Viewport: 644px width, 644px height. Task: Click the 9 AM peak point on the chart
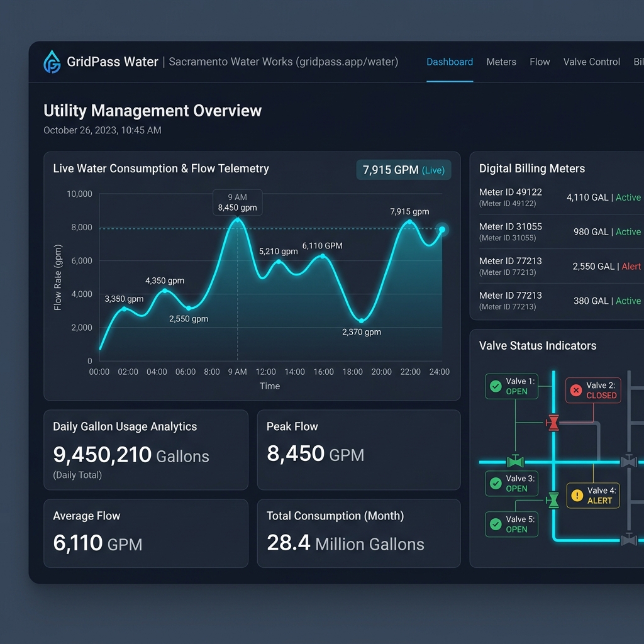coord(237,220)
